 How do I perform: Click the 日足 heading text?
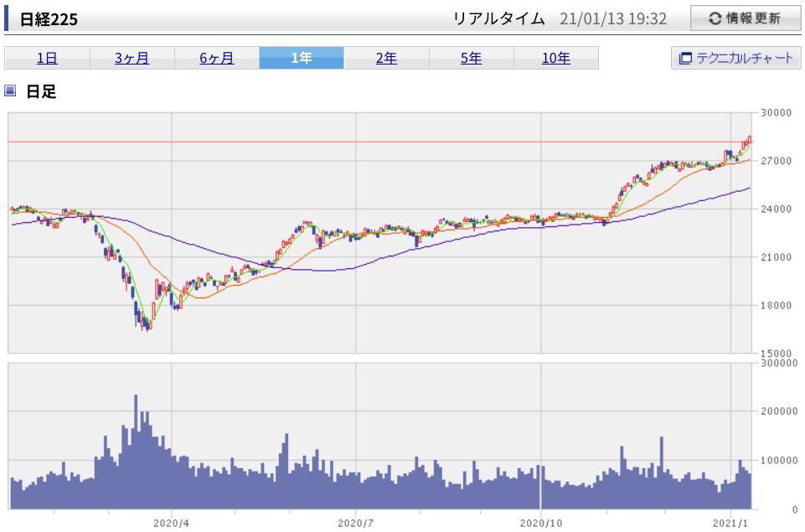pos(41,91)
